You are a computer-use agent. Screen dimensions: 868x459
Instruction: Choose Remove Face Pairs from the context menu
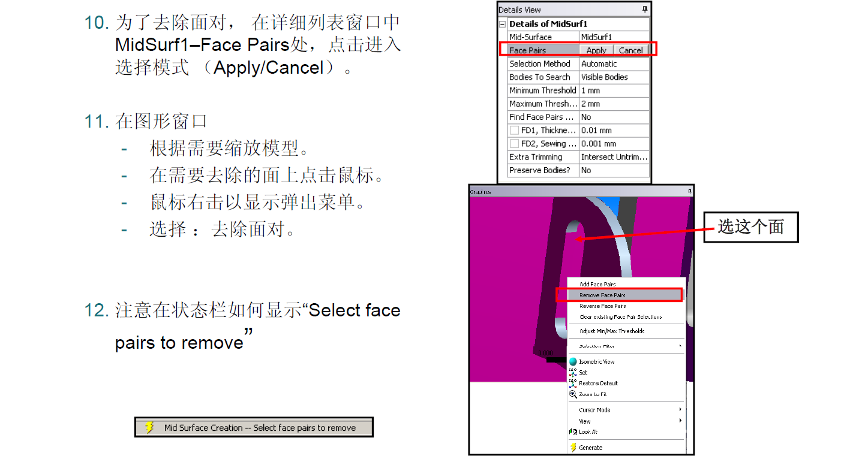(602, 295)
